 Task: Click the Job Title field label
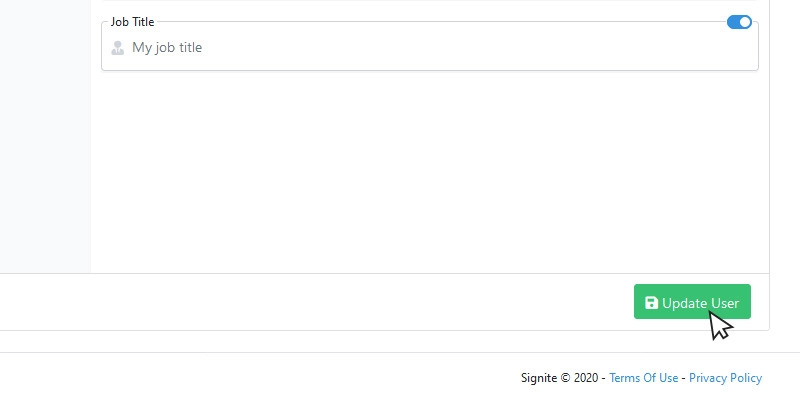pyautogui.click(x=132, y=22)
